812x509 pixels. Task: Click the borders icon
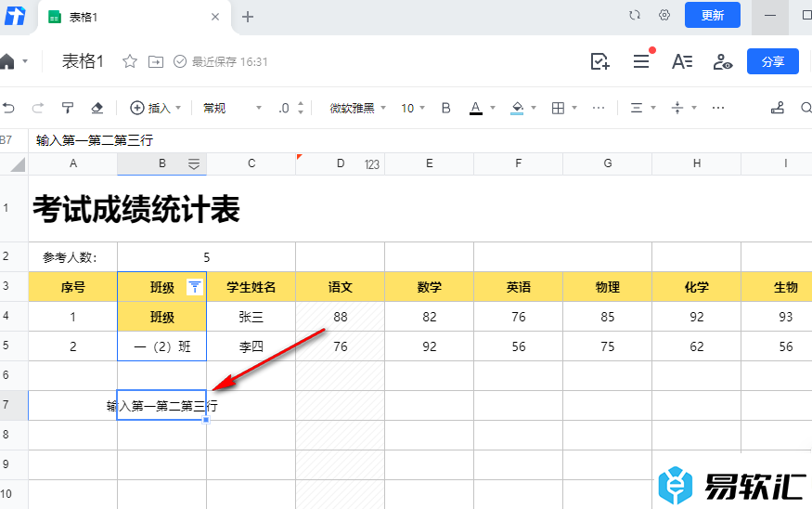[559, 108]
